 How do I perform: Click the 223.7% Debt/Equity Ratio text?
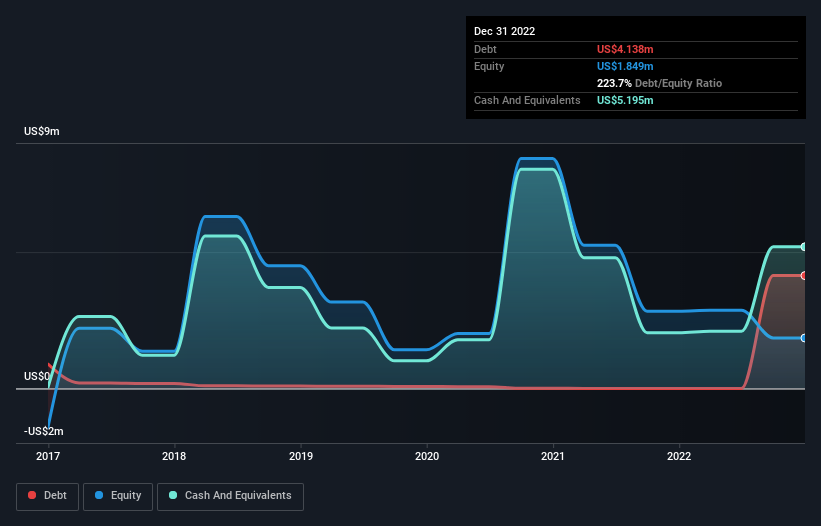click(659, 83)
